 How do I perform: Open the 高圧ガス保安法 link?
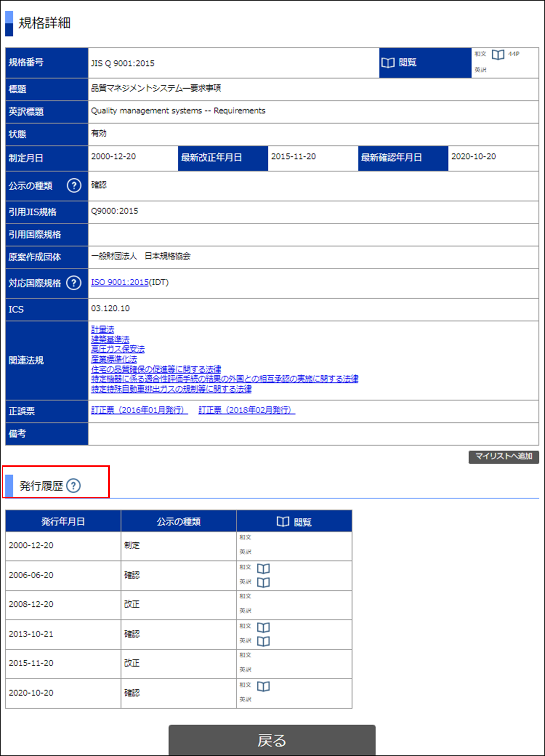tap(118, 349)
